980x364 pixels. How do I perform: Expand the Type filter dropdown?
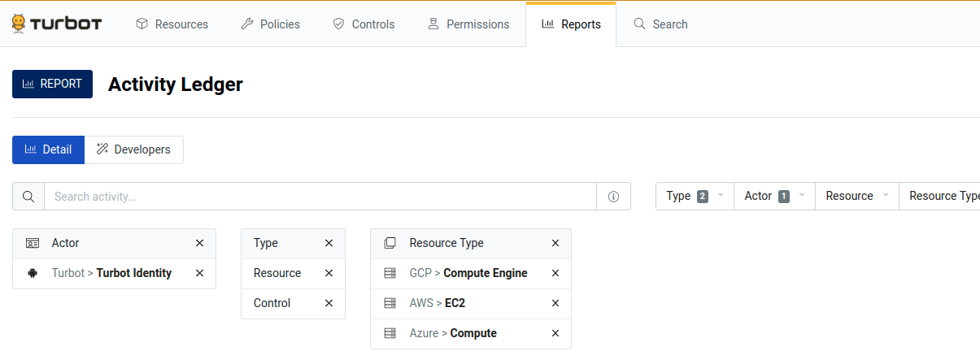(x=695, y=196)
